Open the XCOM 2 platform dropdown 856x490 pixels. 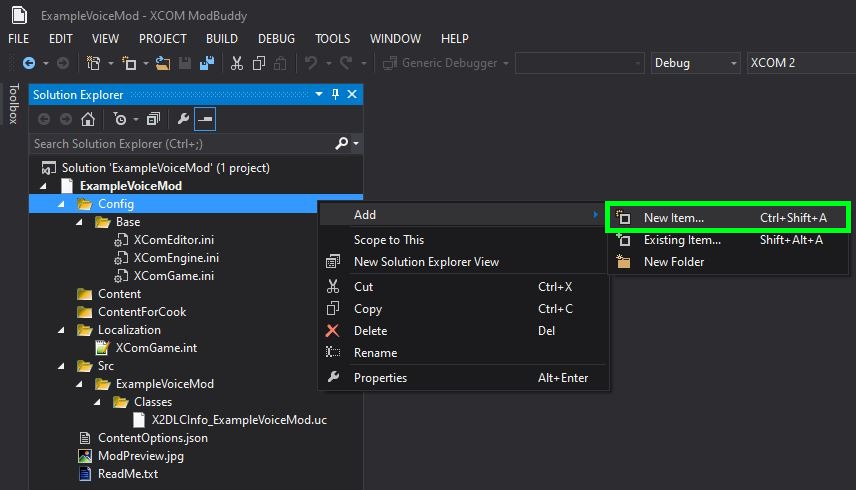(800, 63)
